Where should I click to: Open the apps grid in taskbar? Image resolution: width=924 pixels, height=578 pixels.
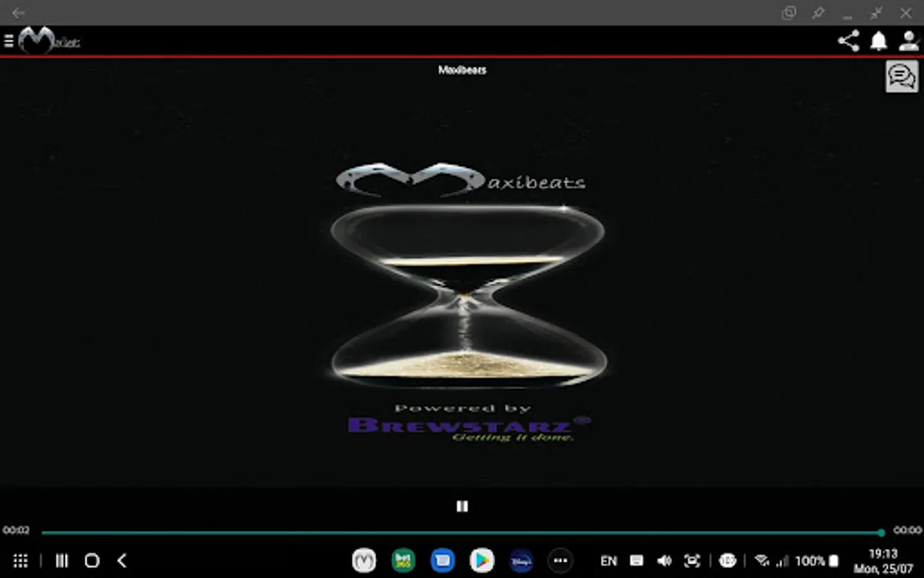pyautogui.click(x=21, y=561)
